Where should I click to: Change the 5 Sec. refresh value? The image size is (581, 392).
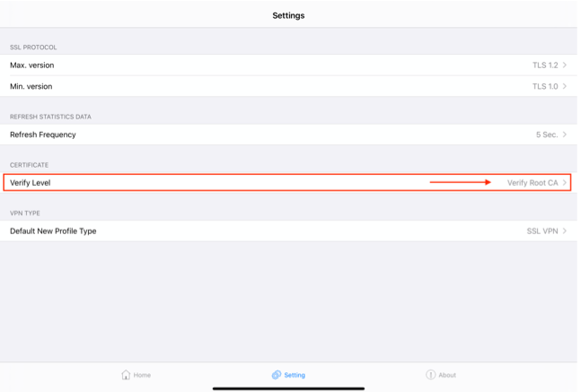coord(546,135)
